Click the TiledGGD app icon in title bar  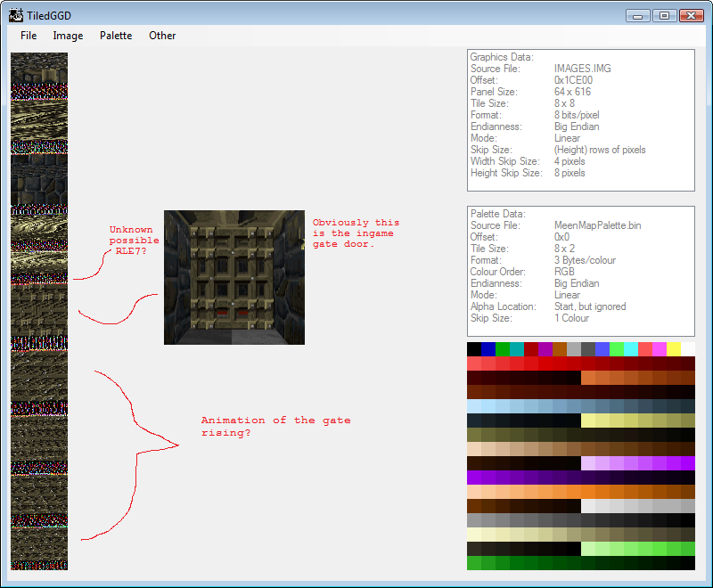[x=15, y=15]
